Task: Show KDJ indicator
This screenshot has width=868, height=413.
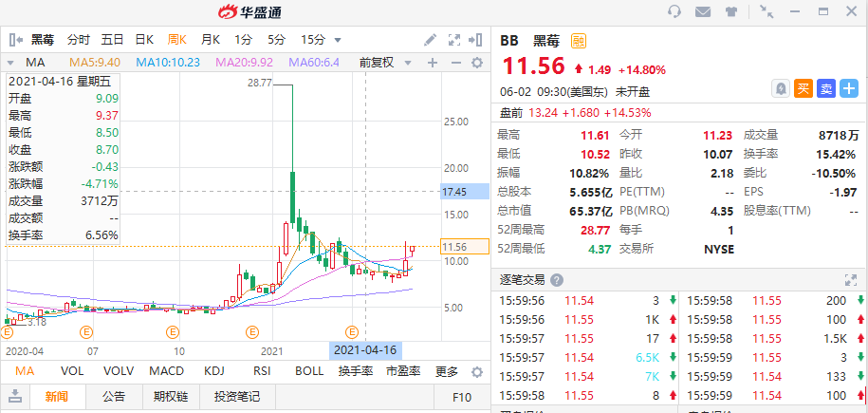Action: 216,371
